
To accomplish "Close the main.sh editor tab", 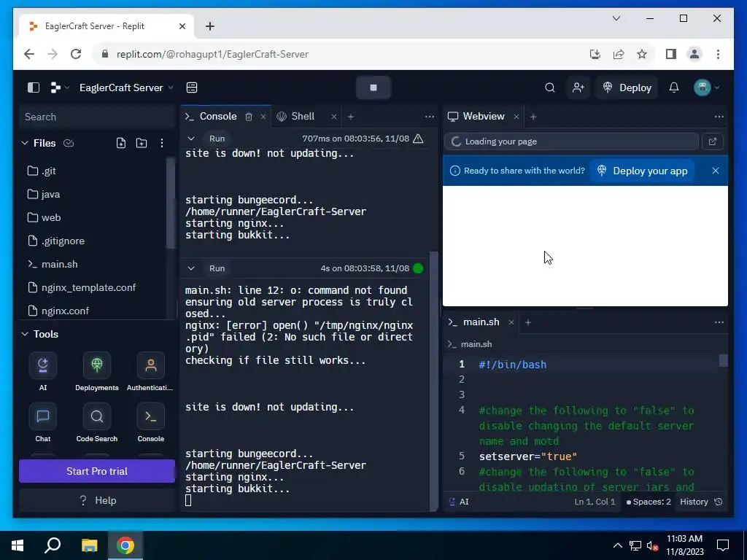I will click(511, 322).
